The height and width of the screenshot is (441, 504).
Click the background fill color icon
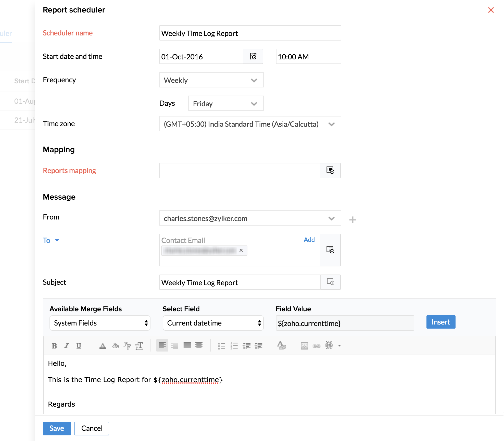[x=115, y=346]
